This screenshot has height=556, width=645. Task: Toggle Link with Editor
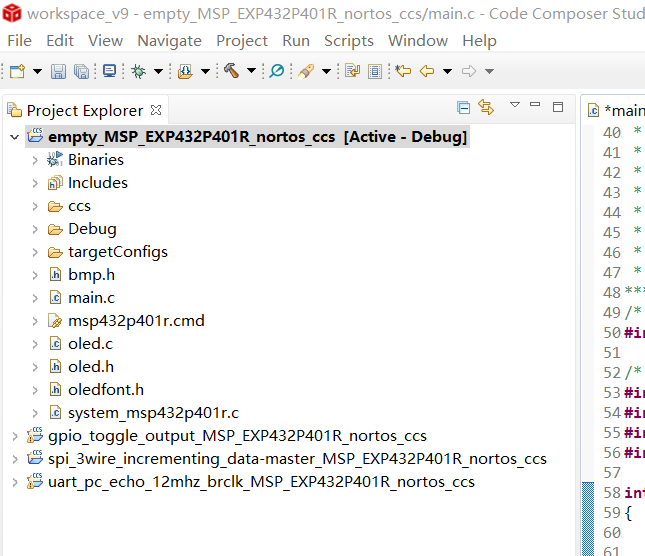(x=486, y=107)
